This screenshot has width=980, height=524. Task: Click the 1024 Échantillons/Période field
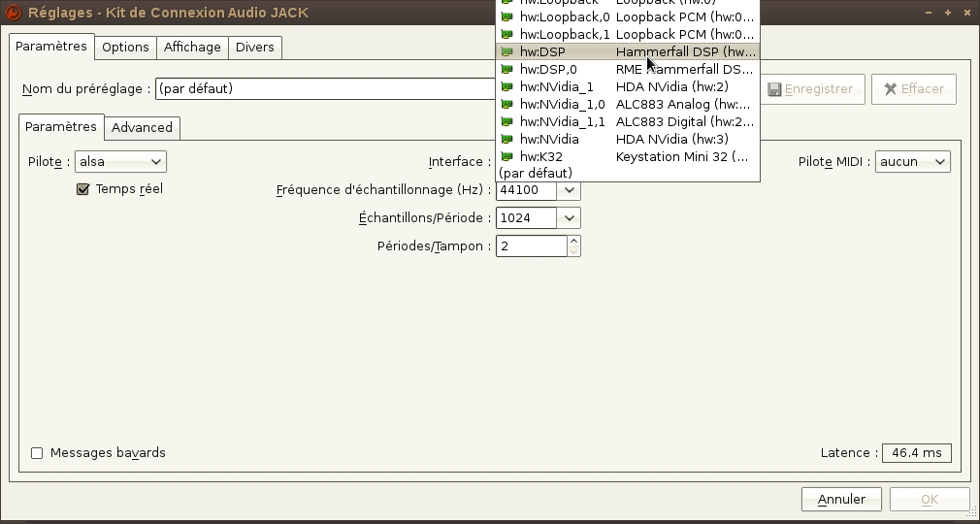(526, 217)
